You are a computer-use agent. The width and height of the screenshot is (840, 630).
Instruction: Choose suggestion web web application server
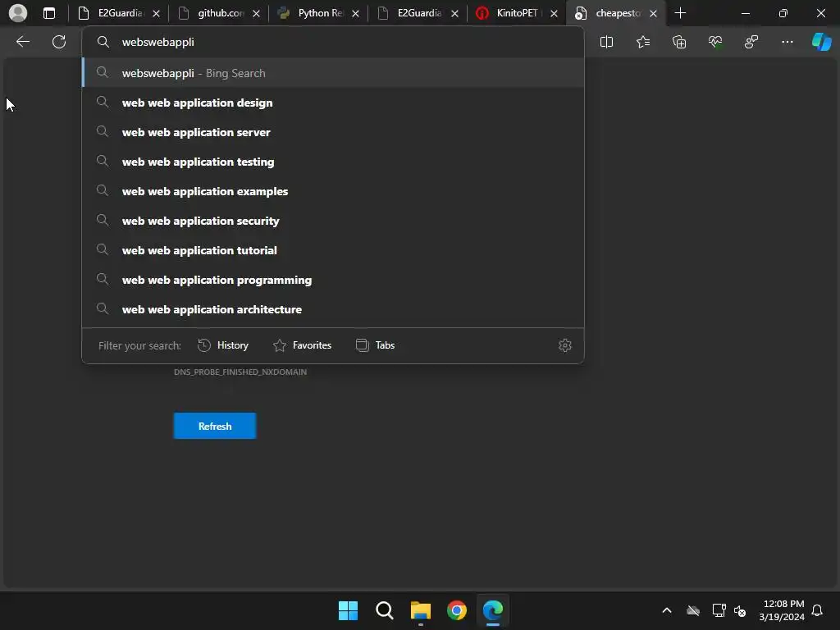click(x=333, y=132)
